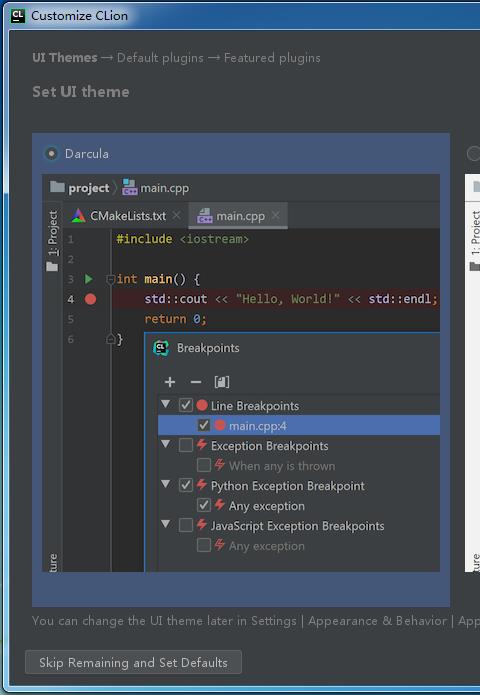Click the UI Themes breadcrumb step
Viewport: 480px width, 695px height.
tap(65, 58)
